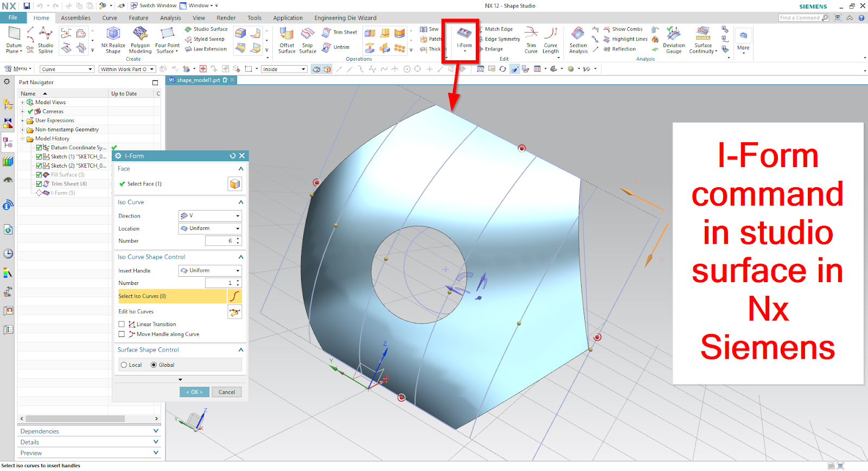Click Switch Window button
The image size is (868, 471).
tap(154, 5)
